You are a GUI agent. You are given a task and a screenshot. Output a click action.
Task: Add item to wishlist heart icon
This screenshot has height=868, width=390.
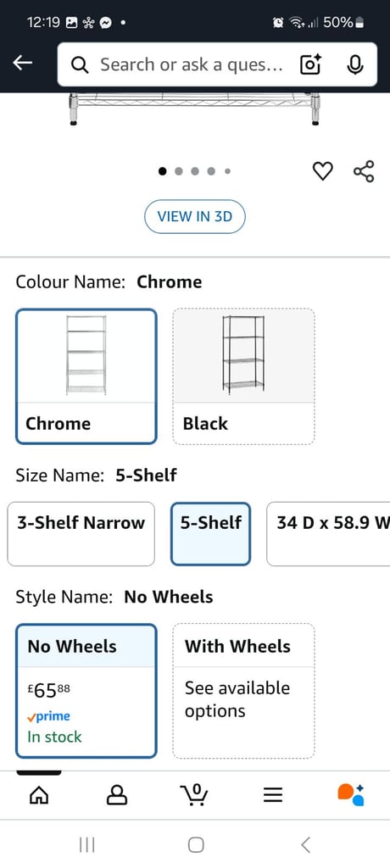pos(323,171)
